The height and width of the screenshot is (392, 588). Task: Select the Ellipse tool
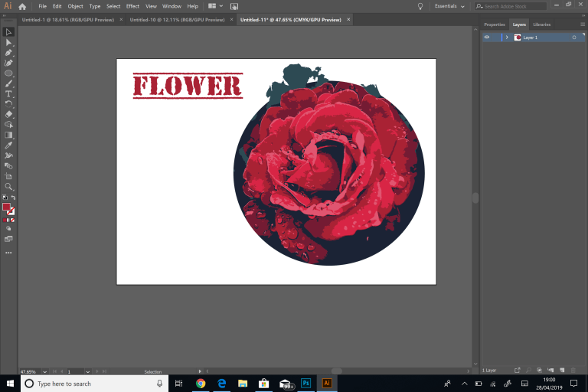point(8,73)
